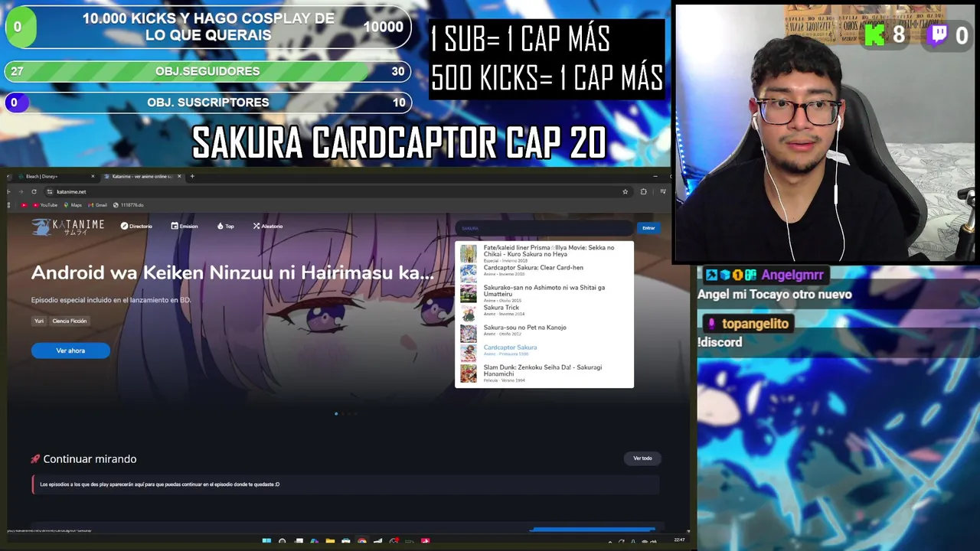980x551 pixels.
Task: Open File Explorer from the taskbar
Action: pyautogui.click(x=330, y=542)
